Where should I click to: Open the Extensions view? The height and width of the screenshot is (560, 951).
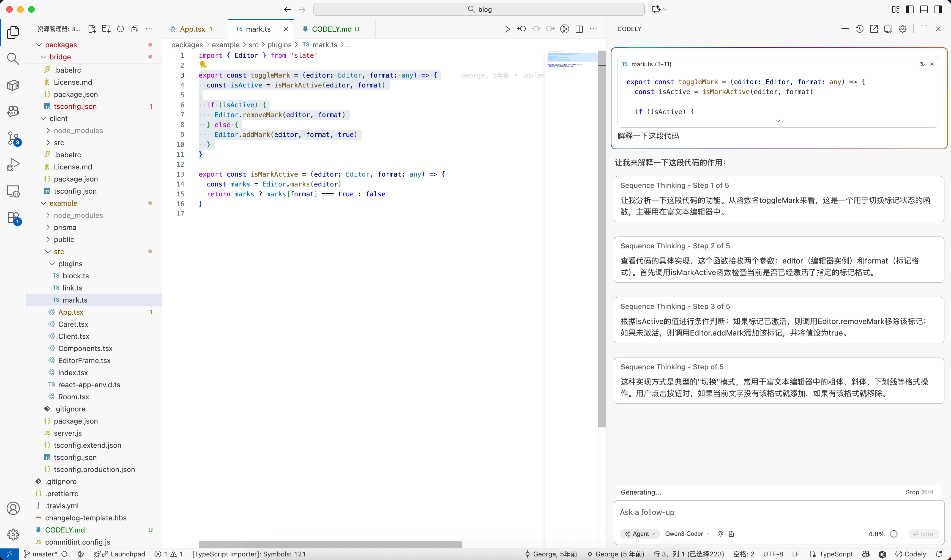tap(13, 218)
